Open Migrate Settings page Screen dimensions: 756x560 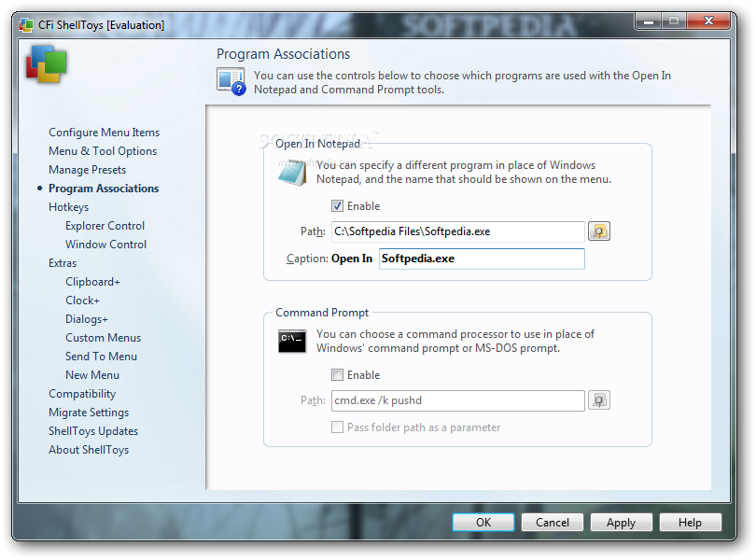(x=89, y=413)
